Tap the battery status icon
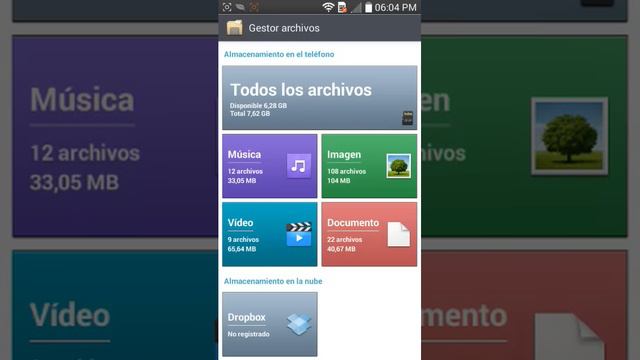Image resolution: width=640 pixels, height=360 pixels. click(369, 7)
